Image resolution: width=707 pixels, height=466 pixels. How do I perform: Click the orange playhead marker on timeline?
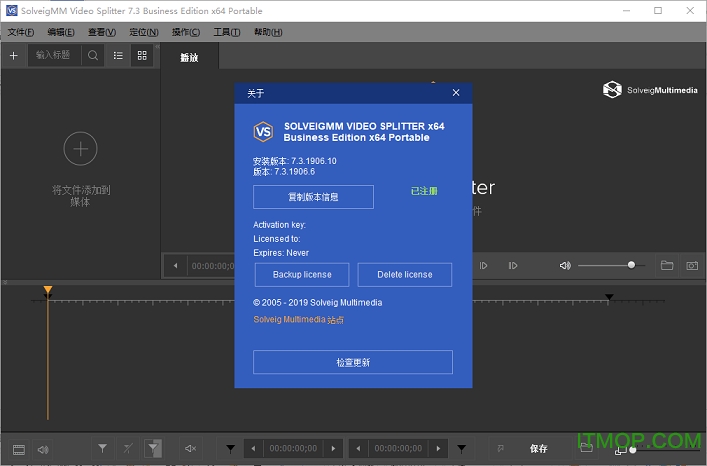pyautogui.click(x=48, y=289)
